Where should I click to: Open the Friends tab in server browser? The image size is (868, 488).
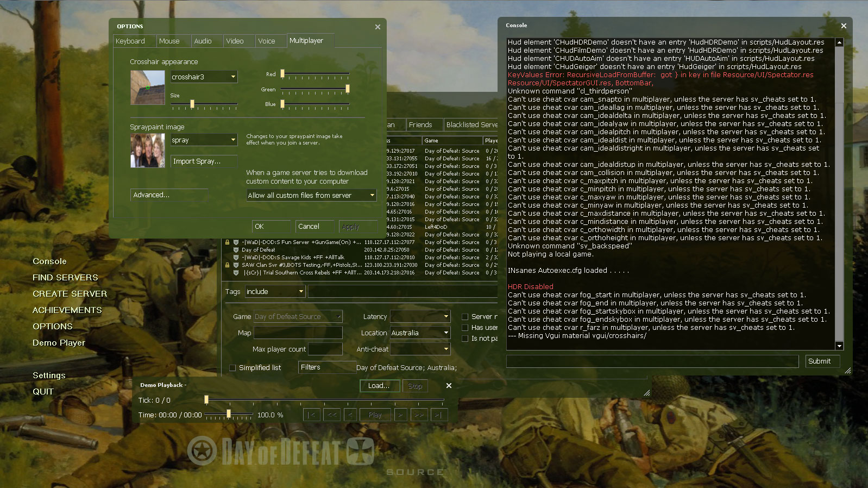(420, 125)
